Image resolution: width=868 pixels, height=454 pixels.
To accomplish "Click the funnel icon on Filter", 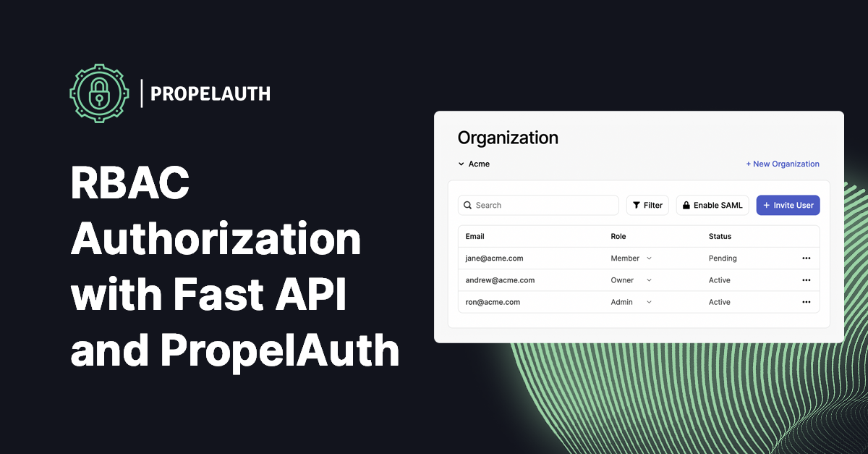I will point(637,206).
